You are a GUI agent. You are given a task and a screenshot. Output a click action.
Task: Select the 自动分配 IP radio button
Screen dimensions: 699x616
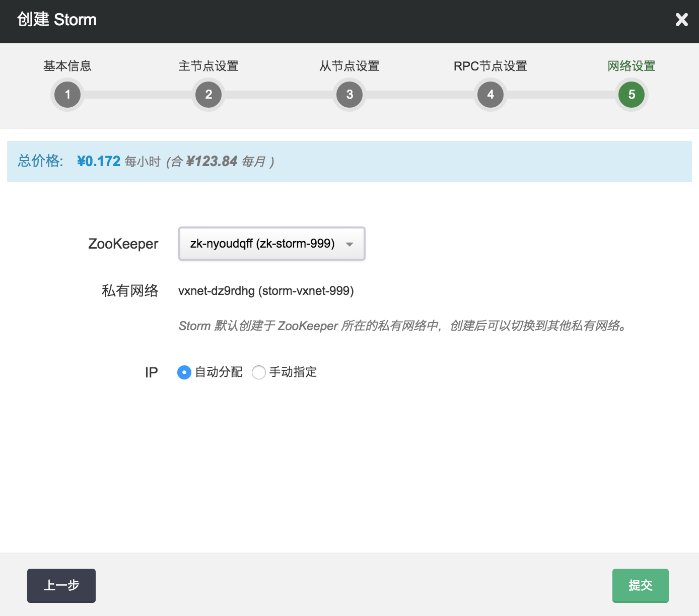[184, 372]
